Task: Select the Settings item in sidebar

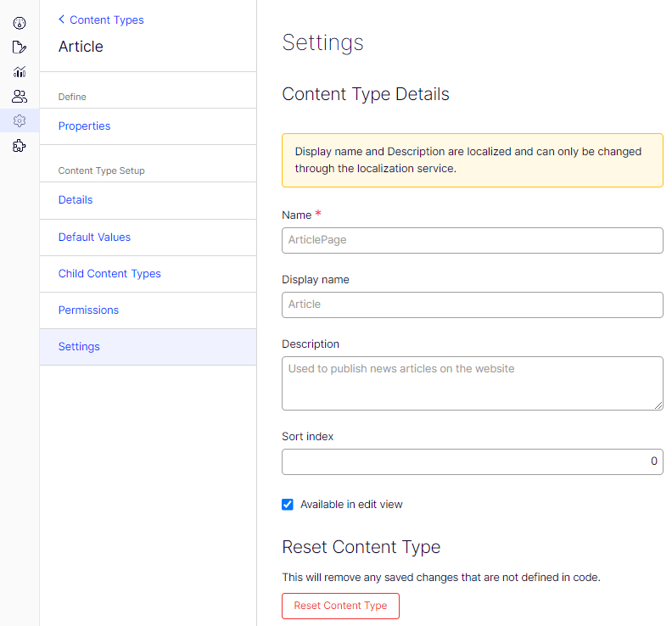Action: point(79,347)
